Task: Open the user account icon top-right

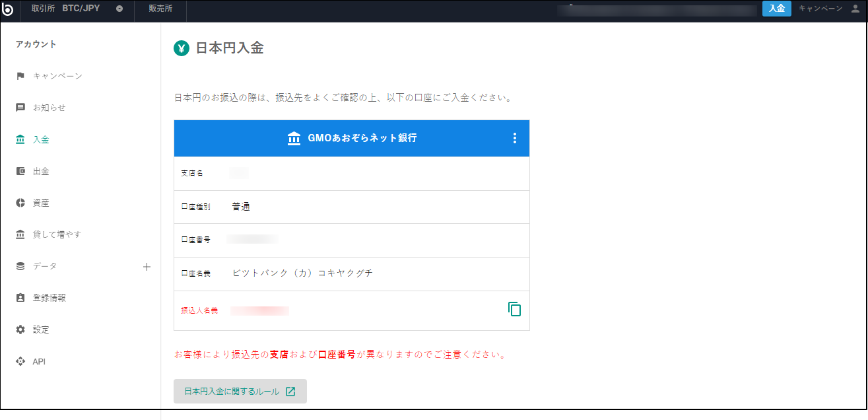Action: pos(854,9)
